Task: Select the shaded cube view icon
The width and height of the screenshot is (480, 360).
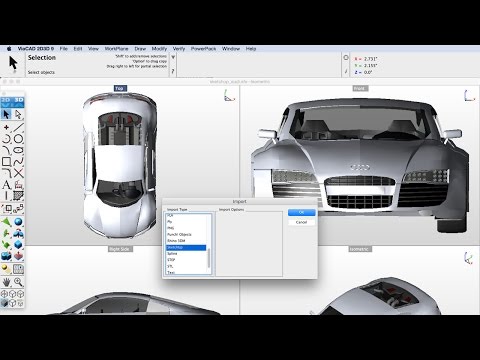Action: [4, 303]
